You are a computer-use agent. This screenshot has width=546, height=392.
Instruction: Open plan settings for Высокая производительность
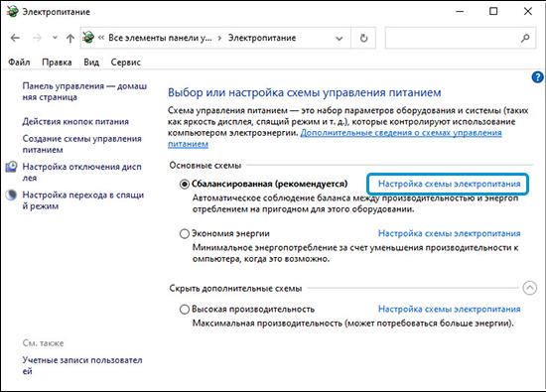(449, 310)
